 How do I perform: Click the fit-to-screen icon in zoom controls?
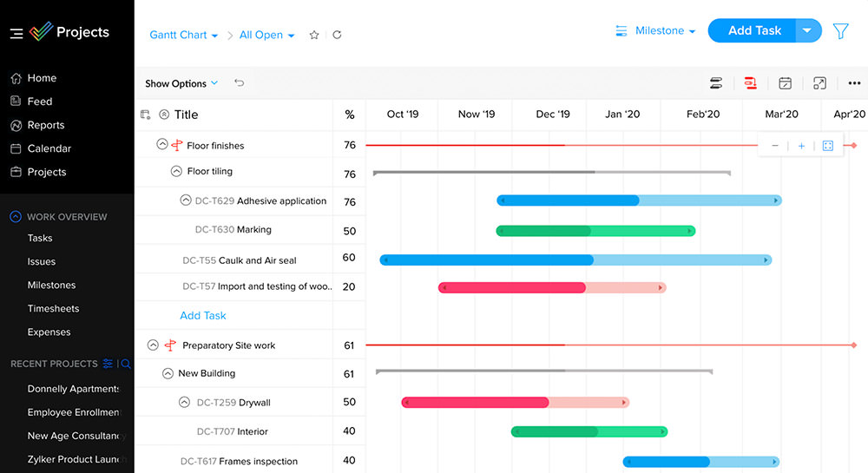point(827,146)
